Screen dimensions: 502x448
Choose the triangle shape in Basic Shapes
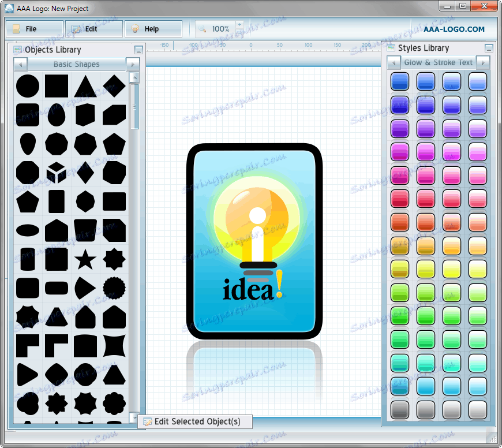85,86
